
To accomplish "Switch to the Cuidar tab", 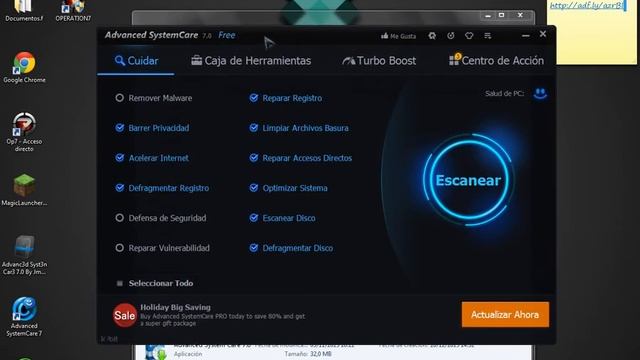I will click(136, 61).
